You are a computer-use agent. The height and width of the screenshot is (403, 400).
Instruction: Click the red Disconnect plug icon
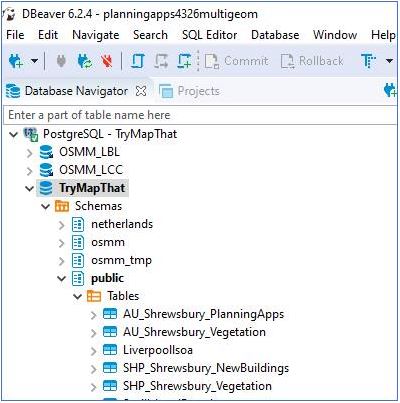[107, 61]
